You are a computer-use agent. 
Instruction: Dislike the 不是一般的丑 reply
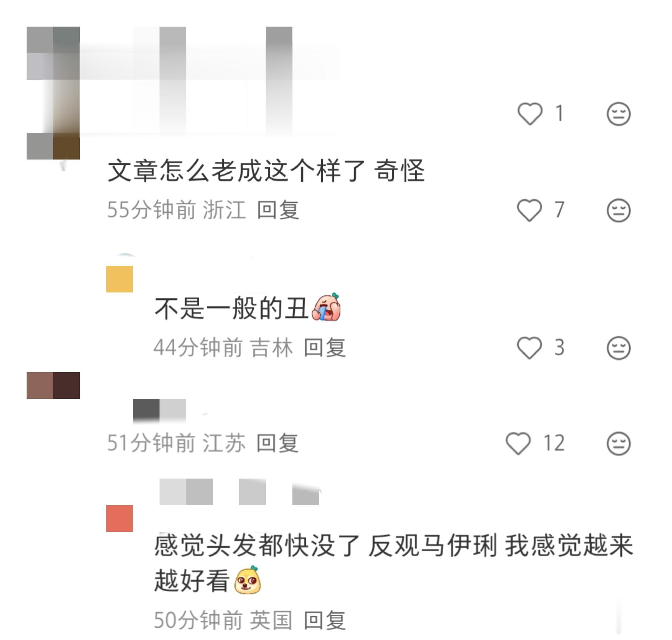click(x=619, y=348)
